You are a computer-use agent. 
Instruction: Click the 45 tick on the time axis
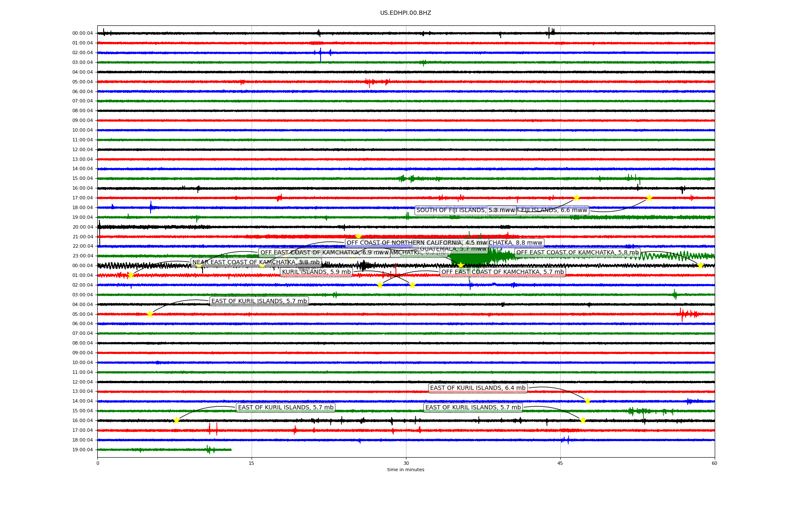[x=560, y=463]
